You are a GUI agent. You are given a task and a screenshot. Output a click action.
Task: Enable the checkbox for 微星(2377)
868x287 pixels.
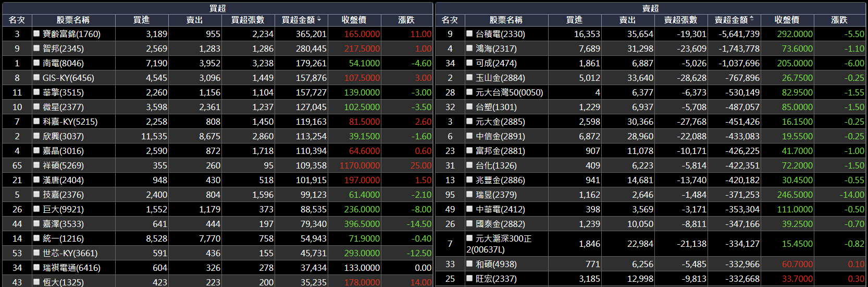coord(36,106)
